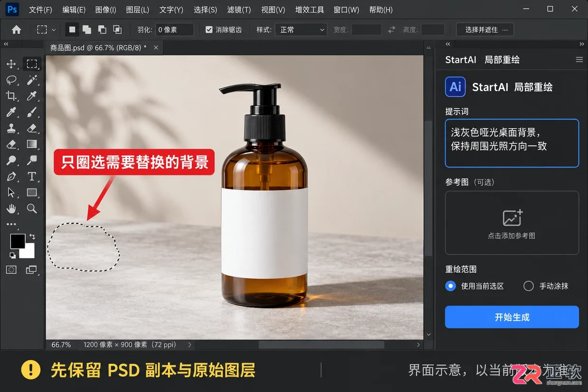Change the screen mode
Viewport: 588px width, 392px height.
31,270
